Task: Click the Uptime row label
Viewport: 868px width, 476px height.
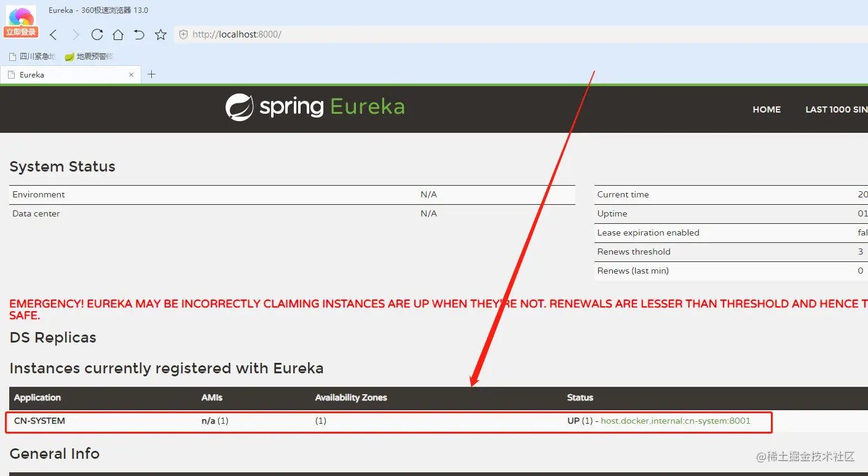Action: [612, 213]
